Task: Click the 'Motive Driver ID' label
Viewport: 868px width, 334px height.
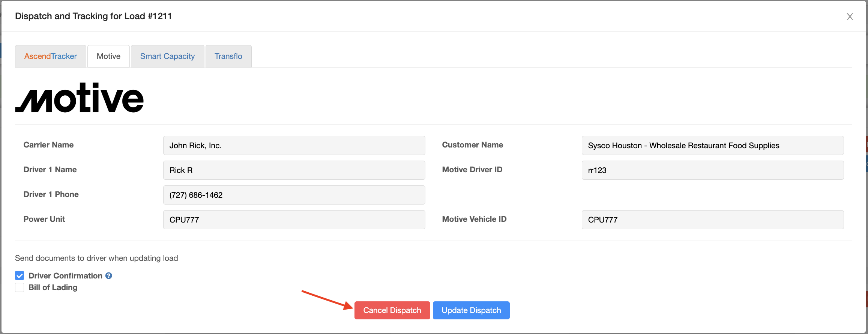Action: coord(472,170)
